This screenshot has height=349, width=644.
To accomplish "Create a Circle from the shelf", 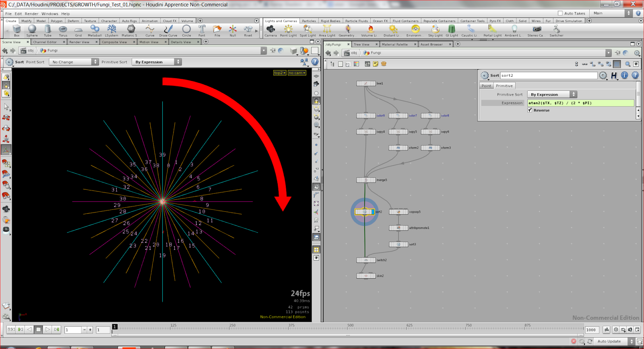I will coord(186,31).
